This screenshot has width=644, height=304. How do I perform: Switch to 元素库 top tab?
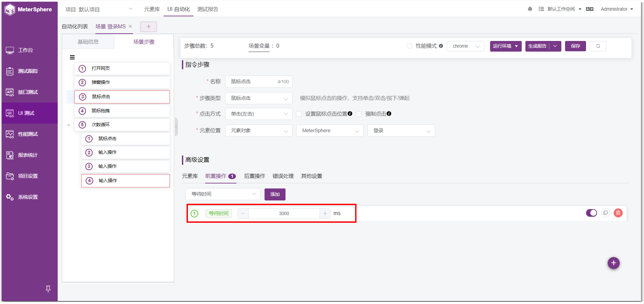click(152, 9)
